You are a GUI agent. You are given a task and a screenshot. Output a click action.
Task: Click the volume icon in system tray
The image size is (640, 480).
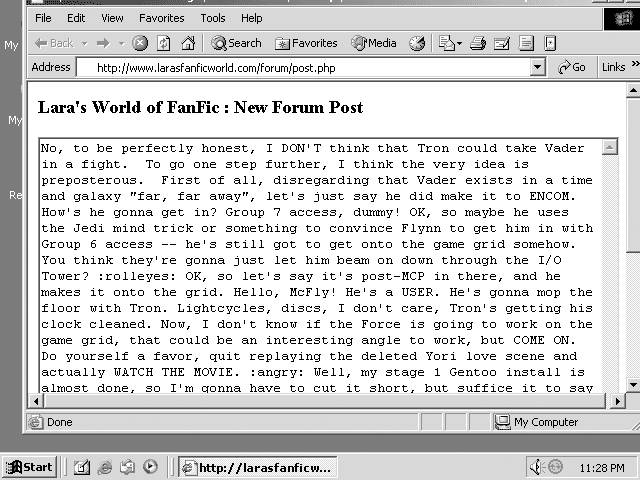point(536,467)
